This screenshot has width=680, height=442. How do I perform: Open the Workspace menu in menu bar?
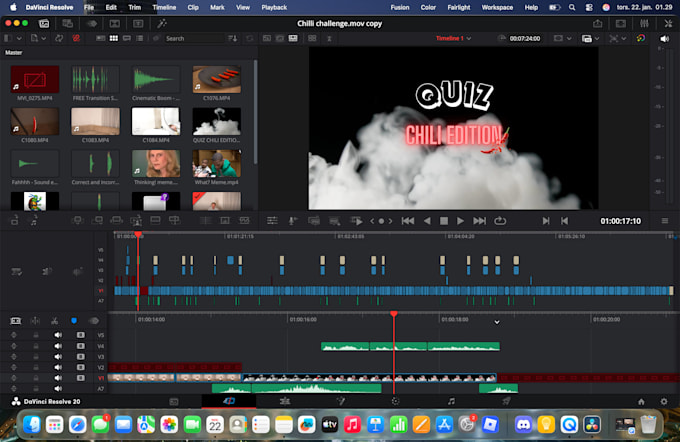(497, 7)
